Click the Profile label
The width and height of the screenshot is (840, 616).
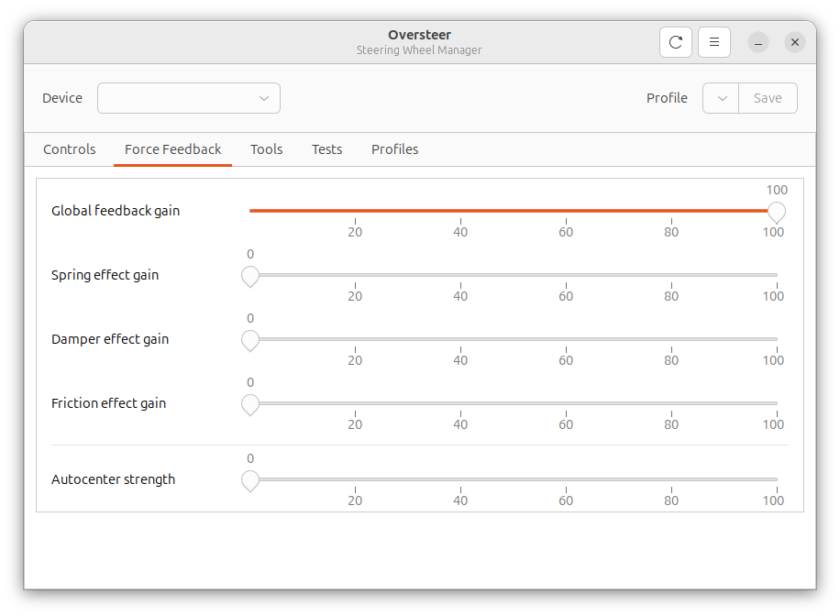pos(667,98)
